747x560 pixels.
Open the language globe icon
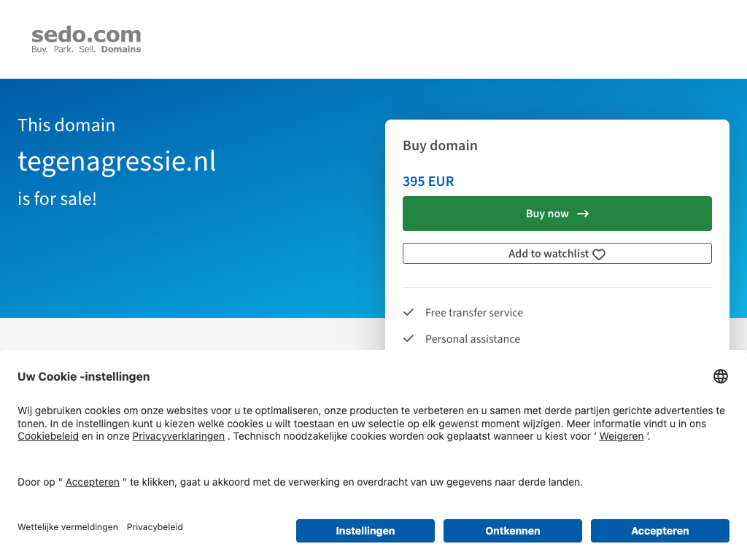pyautogui.click(x=721, y=376)
